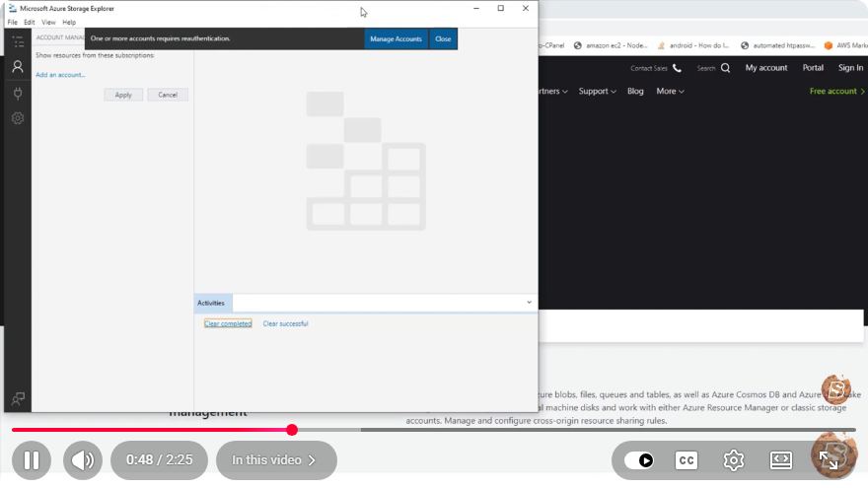Mute the video volume

coord(83,459)
